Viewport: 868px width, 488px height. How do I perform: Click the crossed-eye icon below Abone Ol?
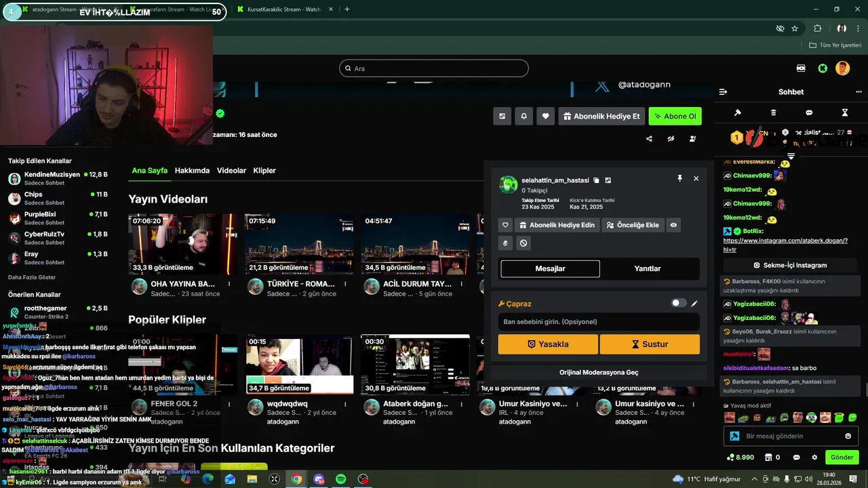671,139
